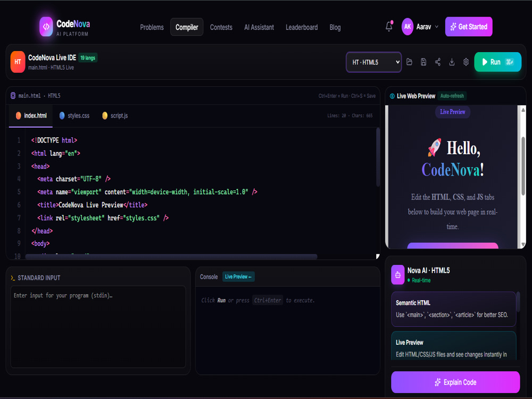Click the code editor vertical scrollbar
The image size is (532, 399).
point(378,157)
